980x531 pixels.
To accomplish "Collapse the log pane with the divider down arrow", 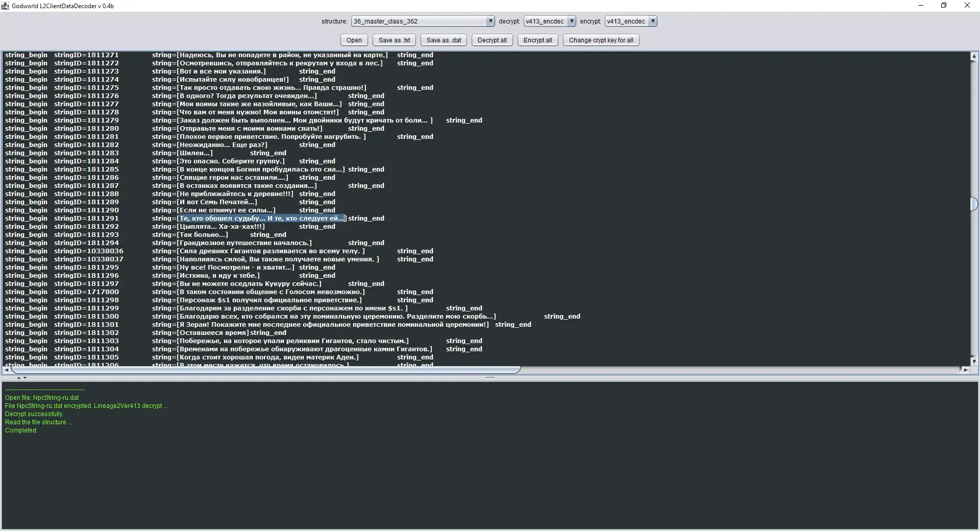I will tap(25, 378).
